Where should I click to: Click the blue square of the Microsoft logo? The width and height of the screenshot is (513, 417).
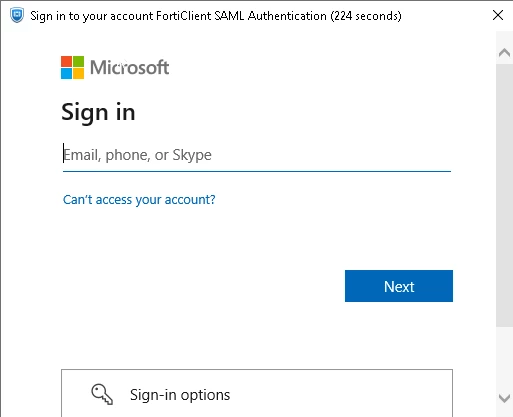66,73
